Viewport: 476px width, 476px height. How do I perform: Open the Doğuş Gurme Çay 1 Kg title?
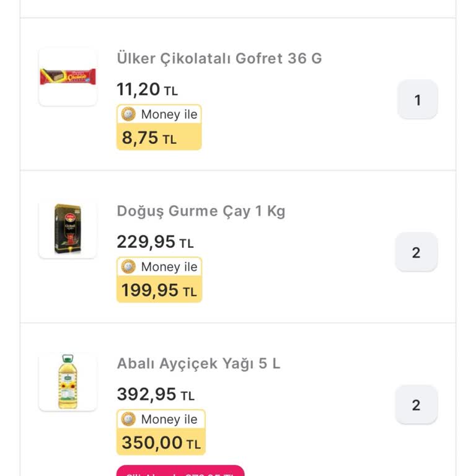click(x=201, y=211)
